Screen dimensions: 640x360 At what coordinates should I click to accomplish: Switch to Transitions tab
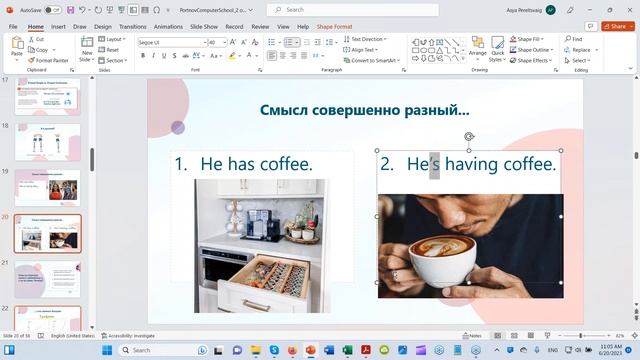(133, 27)
